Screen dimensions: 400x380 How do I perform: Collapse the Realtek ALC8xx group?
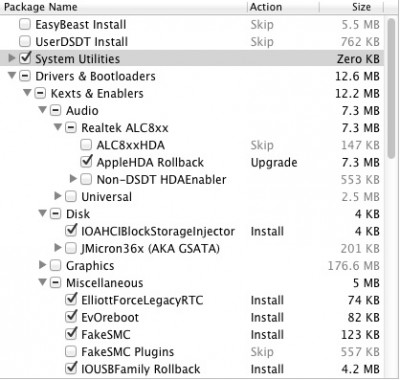(x=58, y=127)
